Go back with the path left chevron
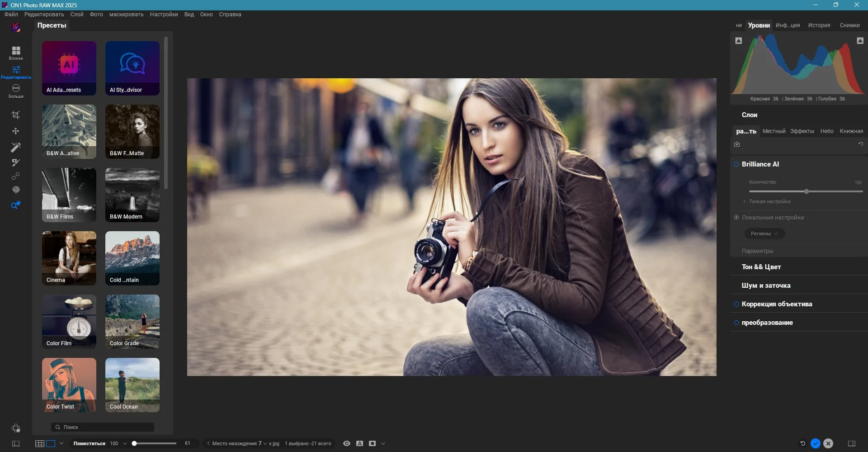This screenshot has height=452, width=868. point(208,443)
